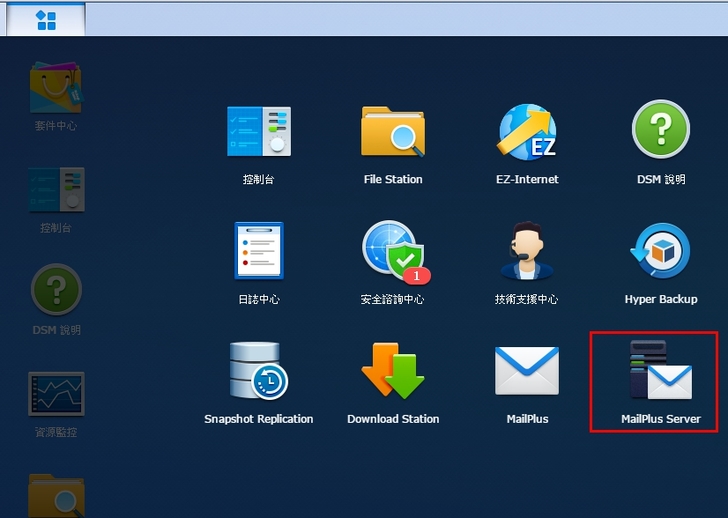Open EZ-Internet wizard

click(527, 131)
